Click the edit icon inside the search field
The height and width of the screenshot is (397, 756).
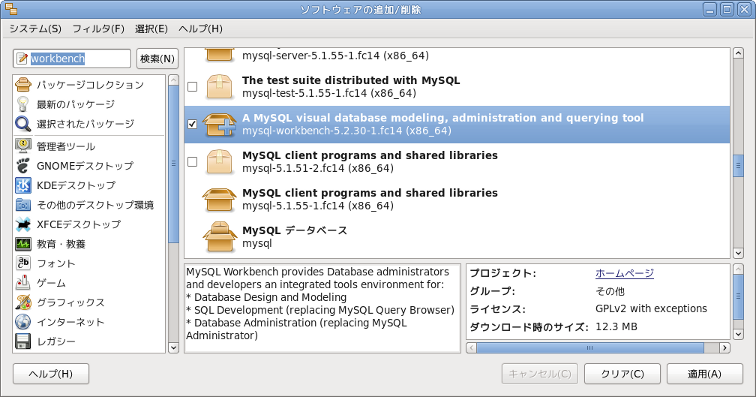22,58
